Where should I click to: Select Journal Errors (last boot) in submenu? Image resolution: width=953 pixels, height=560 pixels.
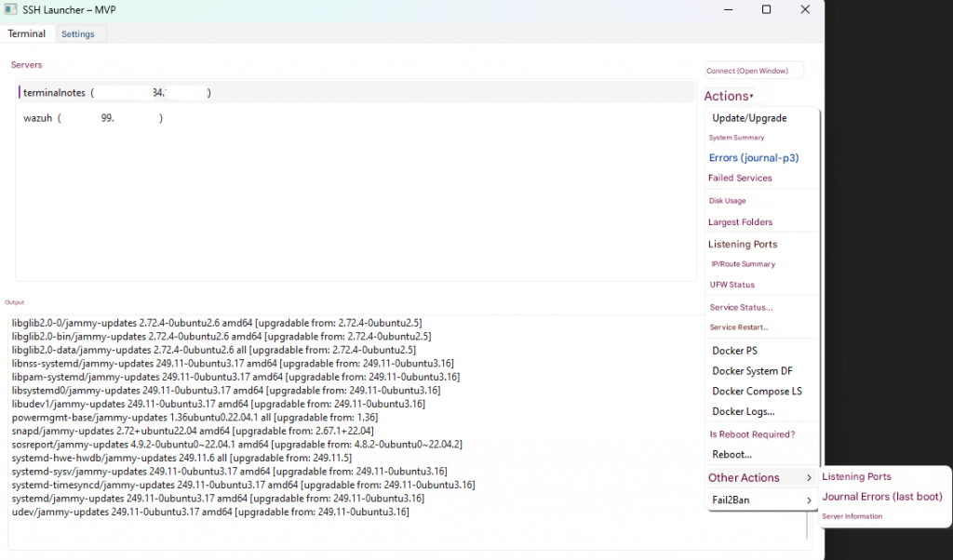(x=882, y=497)
